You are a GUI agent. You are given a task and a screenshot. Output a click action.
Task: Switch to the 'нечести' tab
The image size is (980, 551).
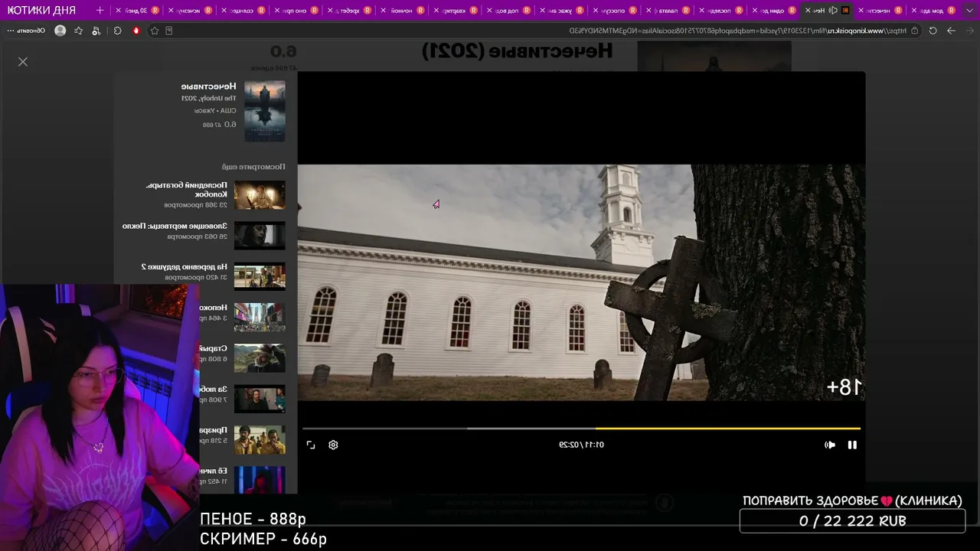coord(880,11)
